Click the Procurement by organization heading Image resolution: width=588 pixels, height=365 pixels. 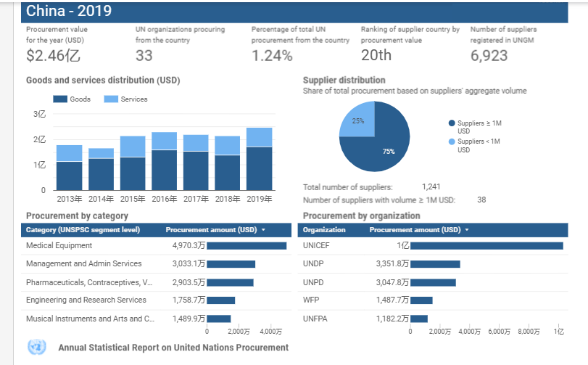(362, 216)
